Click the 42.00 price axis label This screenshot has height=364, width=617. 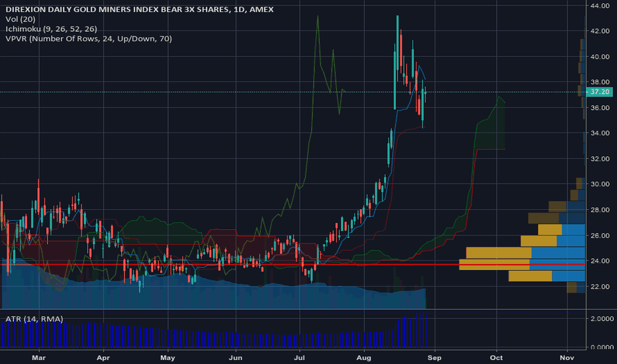[600, 31]
